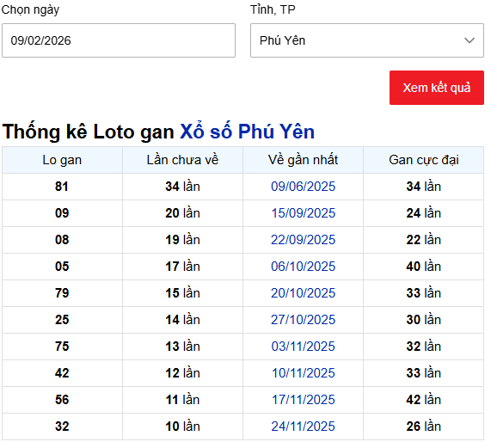Screen dimensions: 491x448
Task: Click the Về gần nhất column header
Action: (x=304, y=160)
